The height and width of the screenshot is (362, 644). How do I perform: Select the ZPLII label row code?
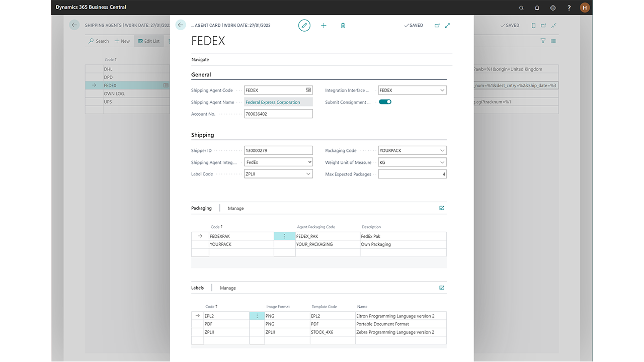pyautogui.click(x=209, y=332)
